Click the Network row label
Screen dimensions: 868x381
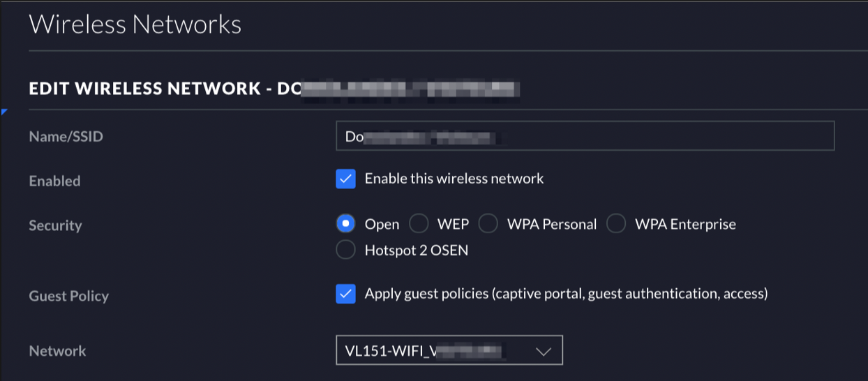coord(57,351)
